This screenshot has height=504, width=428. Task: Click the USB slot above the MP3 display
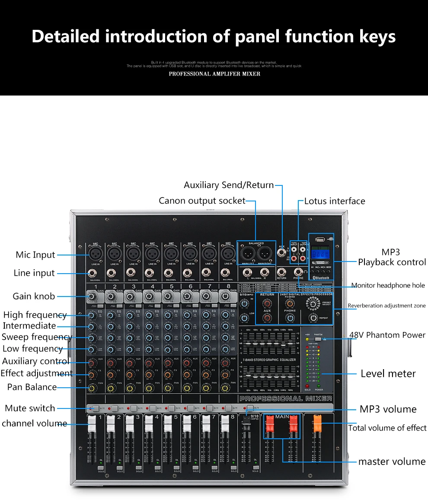coord(320,239)
